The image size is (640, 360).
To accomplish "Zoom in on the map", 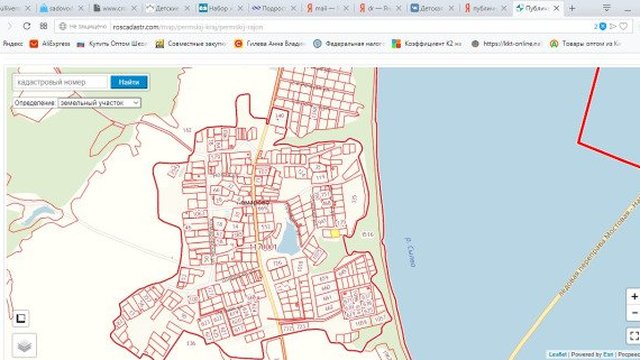I will point(634,297).
